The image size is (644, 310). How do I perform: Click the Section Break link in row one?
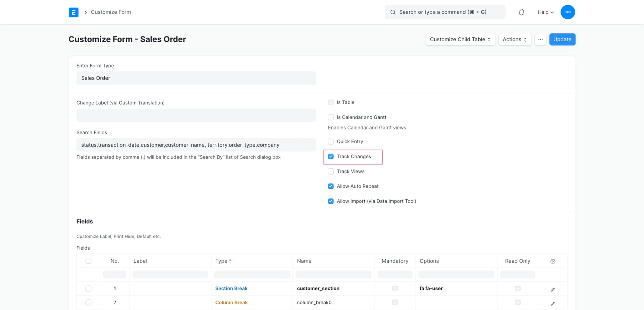(231, 288)
